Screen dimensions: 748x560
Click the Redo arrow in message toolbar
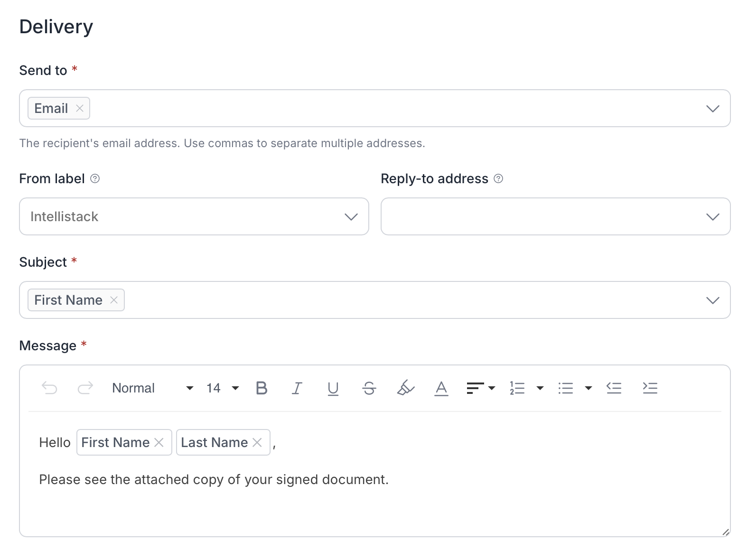click(x=85, y=388)
